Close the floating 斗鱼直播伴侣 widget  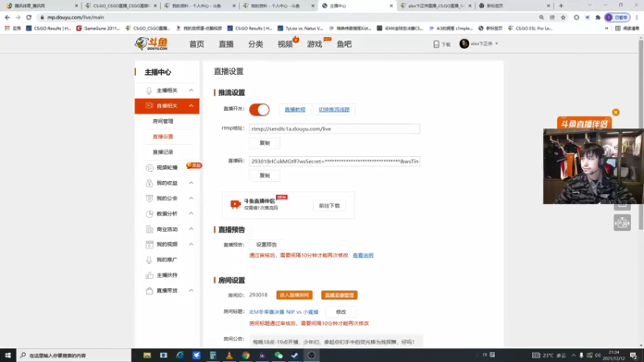coord(615,112)
